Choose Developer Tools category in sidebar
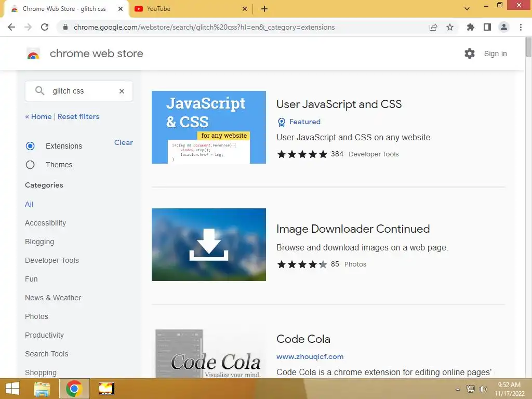Image resolution: width=532 pixels, height=399 pixels. 52,260
